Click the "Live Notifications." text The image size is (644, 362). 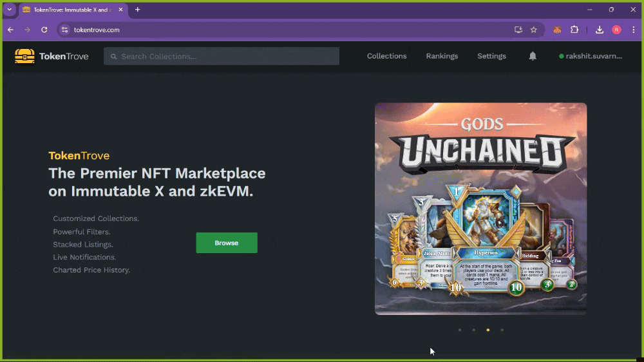(x=84, y=257)
